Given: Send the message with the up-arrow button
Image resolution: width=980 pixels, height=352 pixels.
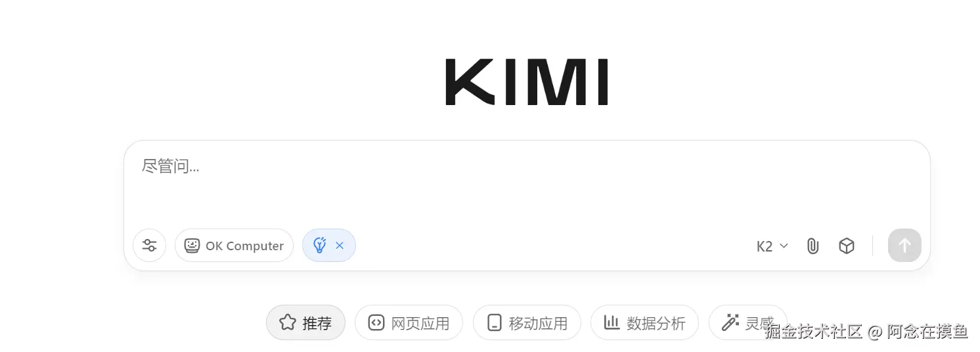Looking at the screenshot, I should [x=904, y=246].
